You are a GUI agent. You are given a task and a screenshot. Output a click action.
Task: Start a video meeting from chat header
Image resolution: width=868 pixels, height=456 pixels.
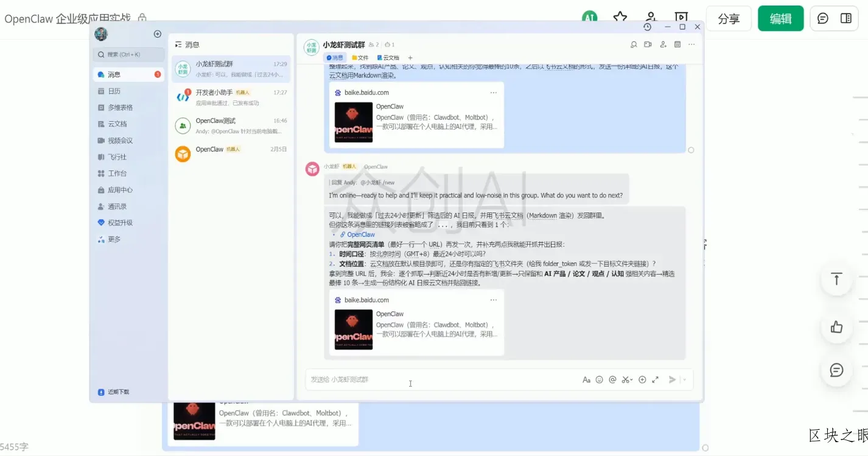648,44
